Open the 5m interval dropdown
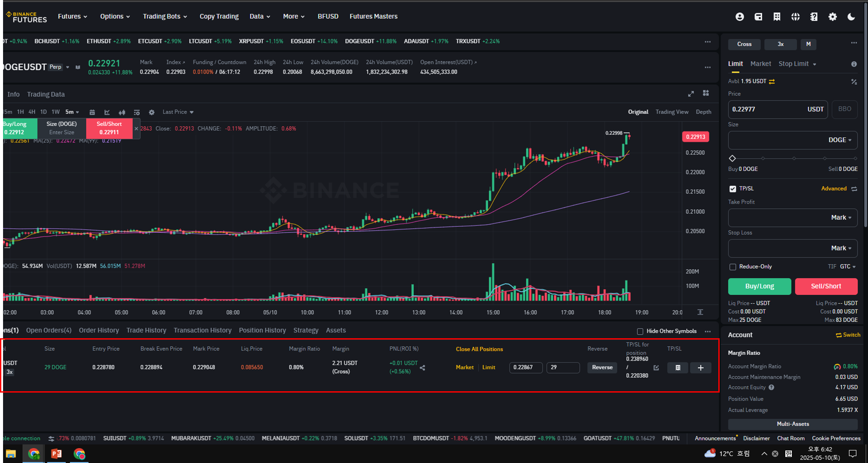The width and height of the screenshot is (868, 463). 72,112
